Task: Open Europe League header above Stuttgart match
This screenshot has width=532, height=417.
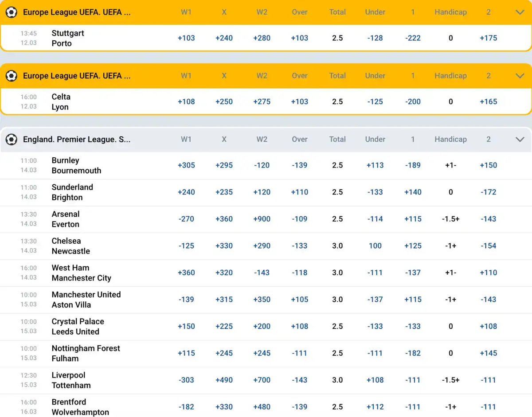Action: (x=77, y=12)
